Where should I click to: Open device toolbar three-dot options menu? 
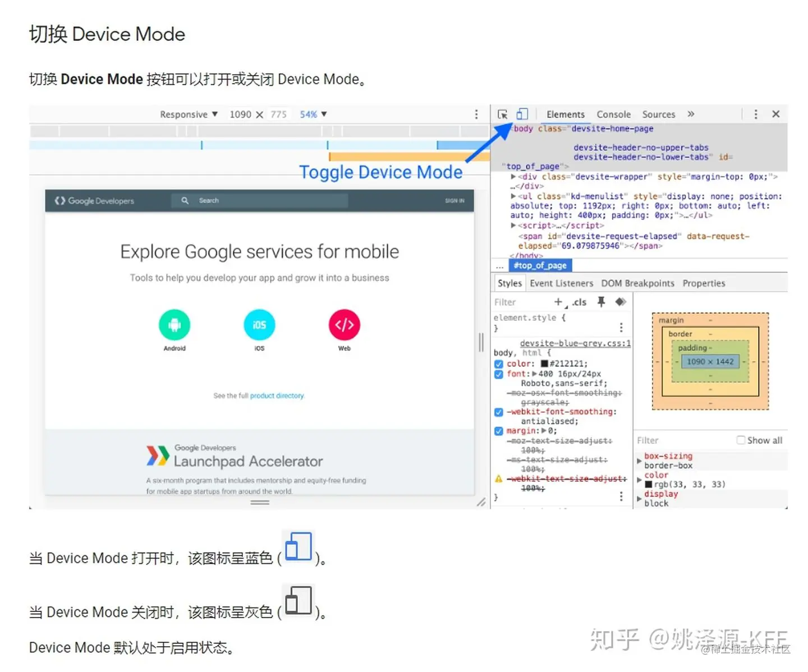coord(476,114)
